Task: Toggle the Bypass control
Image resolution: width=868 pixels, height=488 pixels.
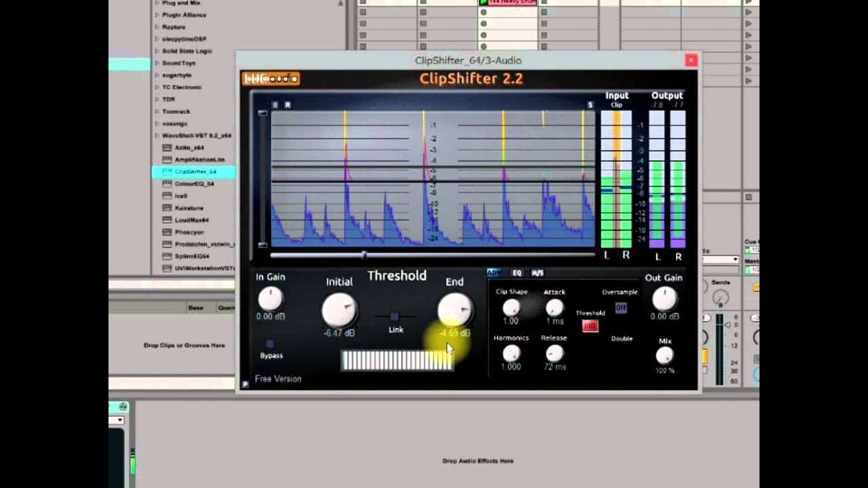Action: (270, 344)
